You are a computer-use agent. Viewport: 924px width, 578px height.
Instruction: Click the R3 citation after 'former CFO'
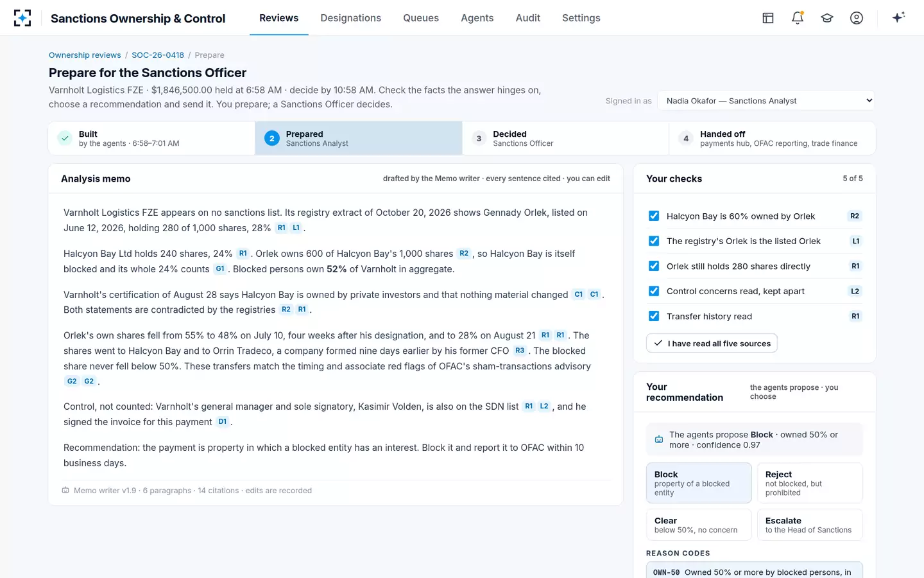pos(520,351)
